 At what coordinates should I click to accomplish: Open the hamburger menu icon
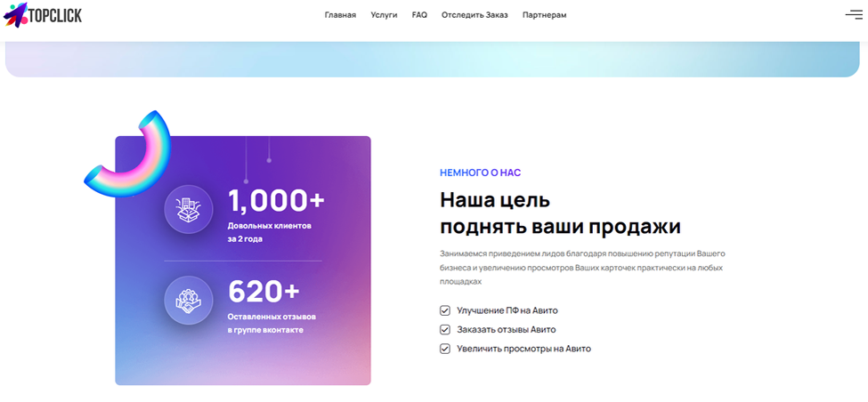click(854, 15)
